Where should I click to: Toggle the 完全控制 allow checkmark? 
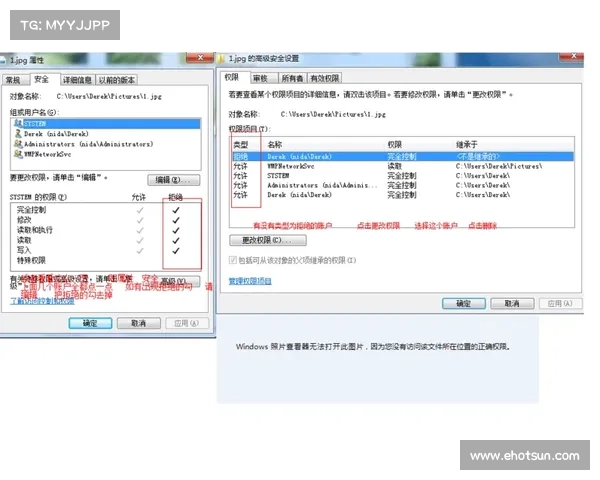pyautogui.click(x=140, y=210)
